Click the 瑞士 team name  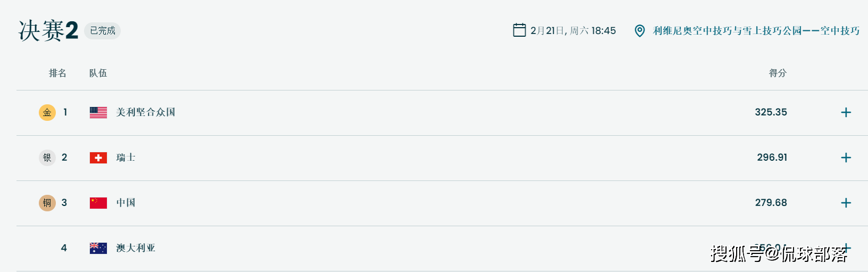[126, 158]
